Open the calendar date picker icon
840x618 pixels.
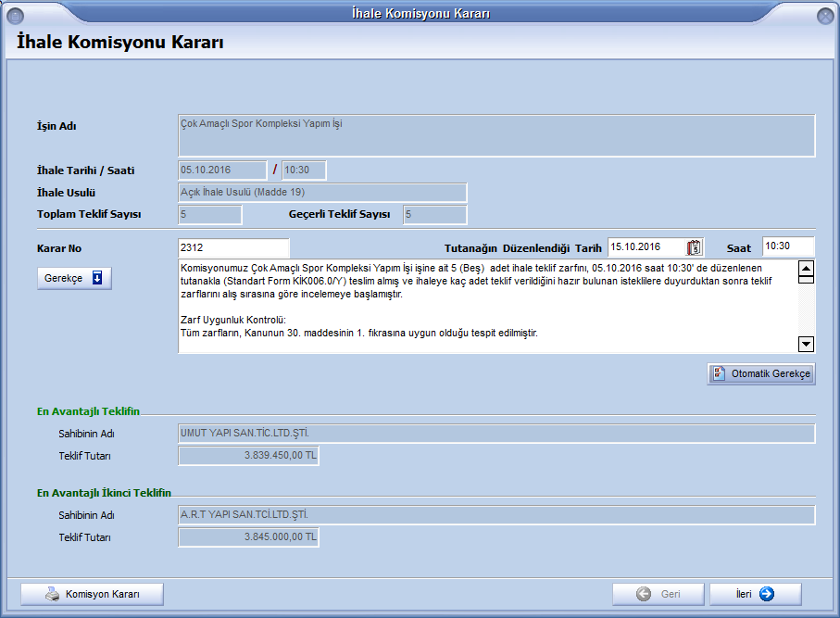(695, 247)
